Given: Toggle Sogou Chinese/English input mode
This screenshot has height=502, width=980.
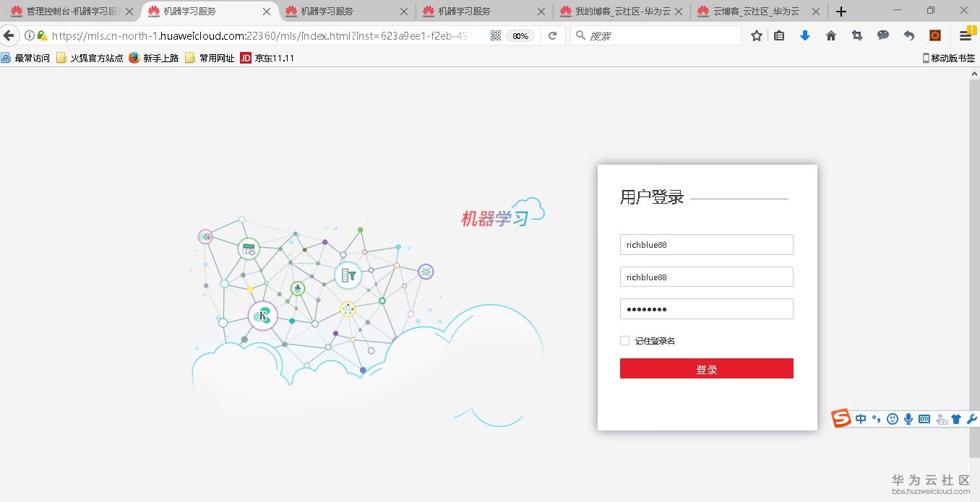Looking at the screenshot, I should coord(860,418).
